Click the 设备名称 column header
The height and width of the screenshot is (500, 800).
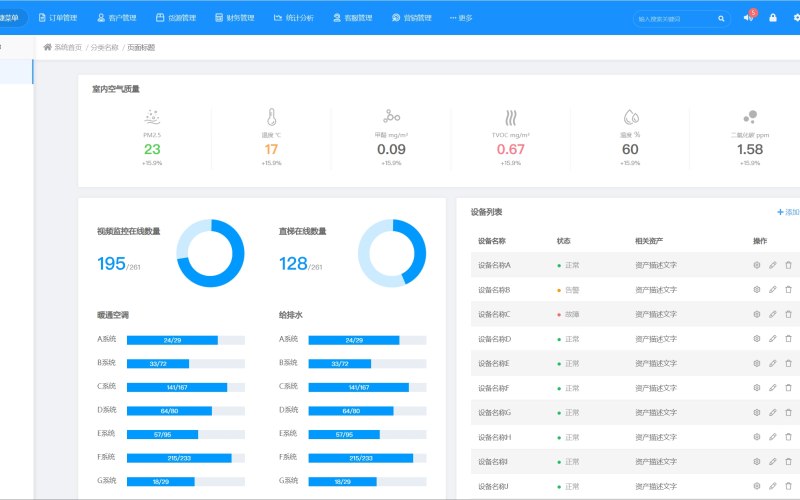[492, 241]
